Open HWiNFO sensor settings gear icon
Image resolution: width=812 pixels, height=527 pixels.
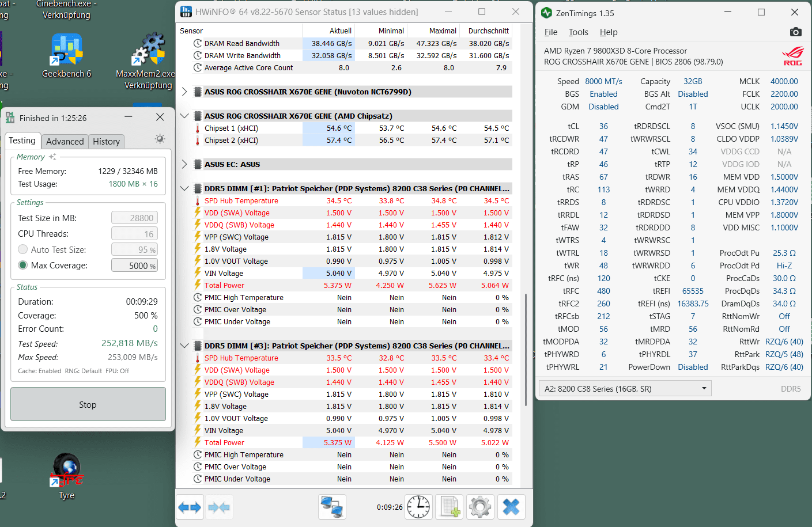tap(480, 507)
